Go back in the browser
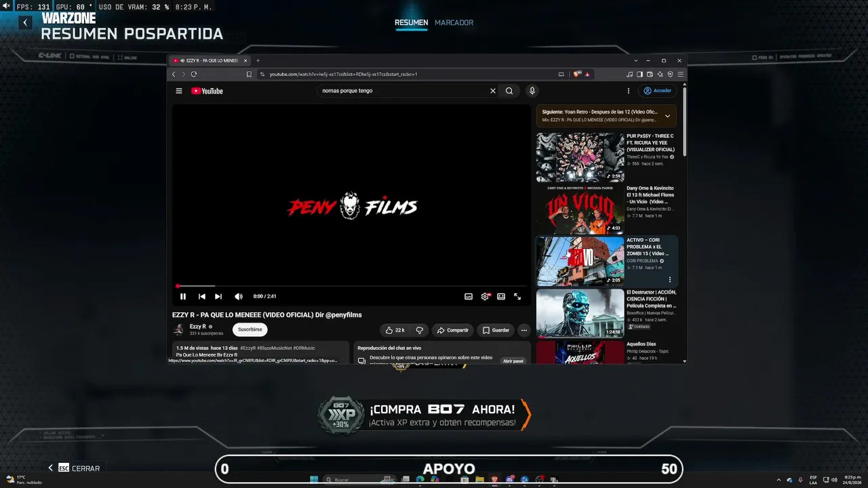The height and width of the screenshot is (488, 868). (174, 74)
